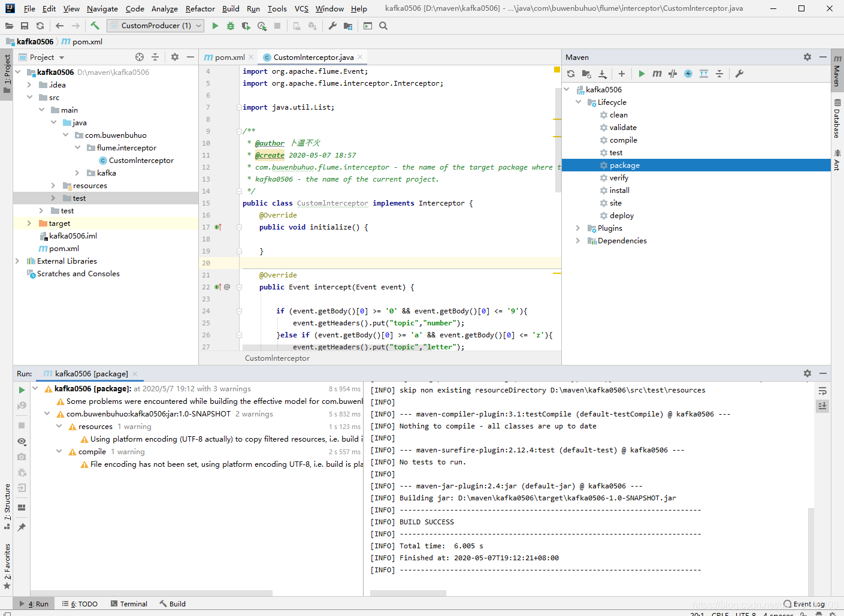Screen dimensions: 844x616
Task: Collapse Lifecycle node in Maven
Action: 578,102
